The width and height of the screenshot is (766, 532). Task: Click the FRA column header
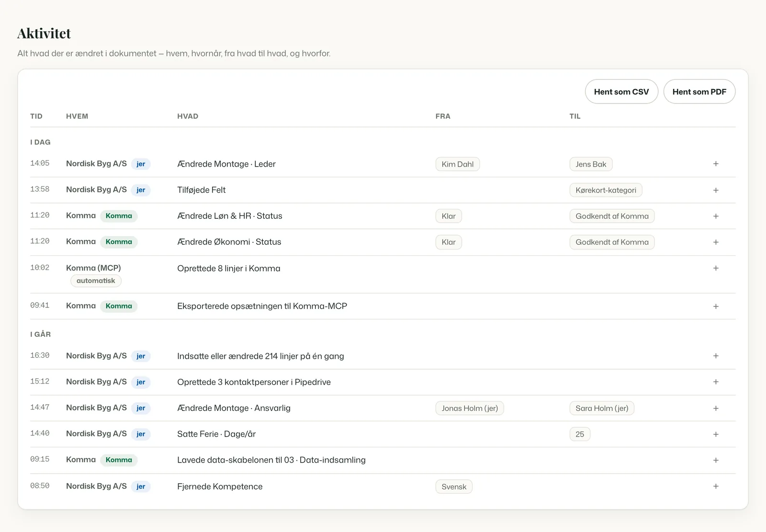click(443, 116)
